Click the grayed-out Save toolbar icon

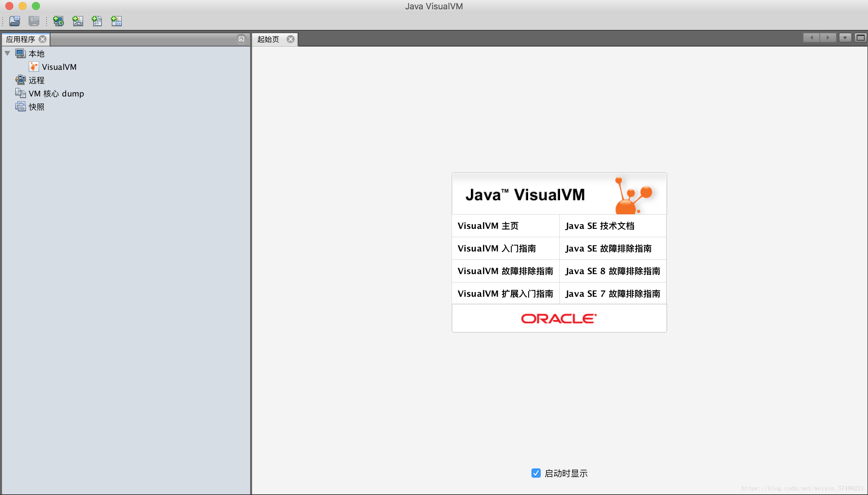34,21
